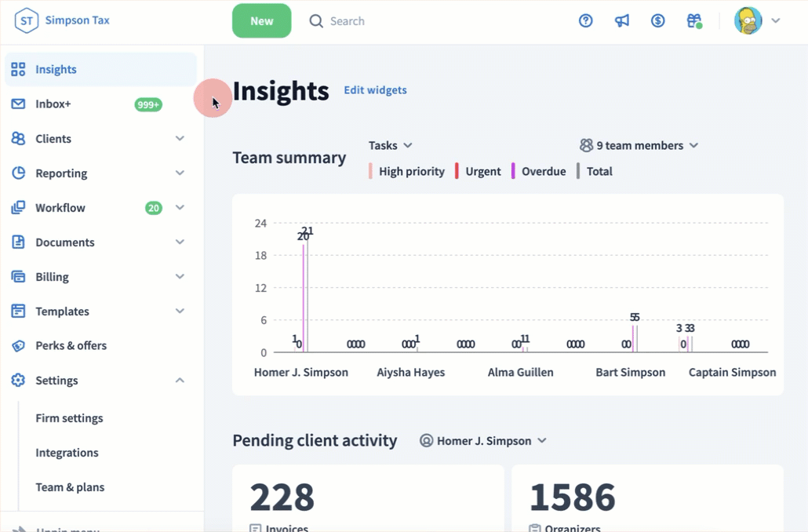Toggle the Urgent legend series

(x=479, y=171)
